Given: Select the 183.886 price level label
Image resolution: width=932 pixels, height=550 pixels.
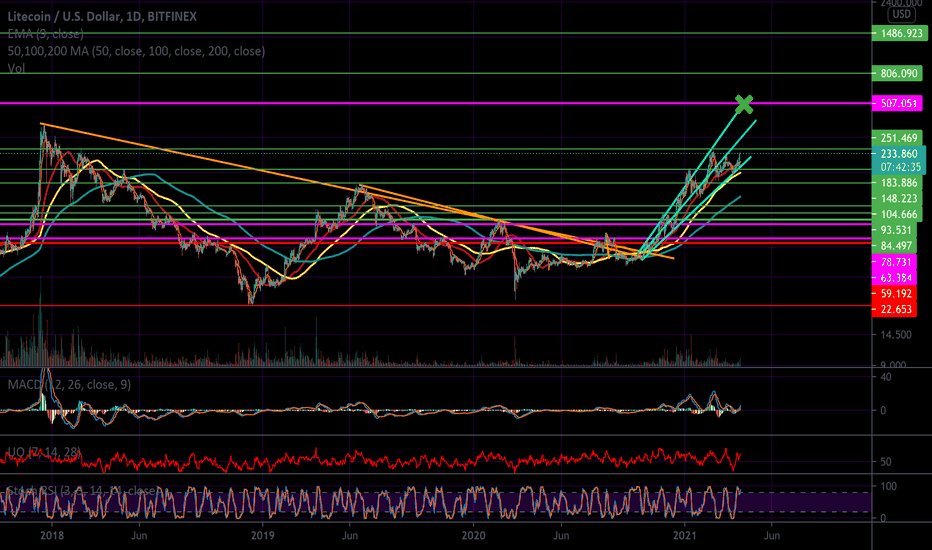Looking at the screenshot, I should pos(896,183).
